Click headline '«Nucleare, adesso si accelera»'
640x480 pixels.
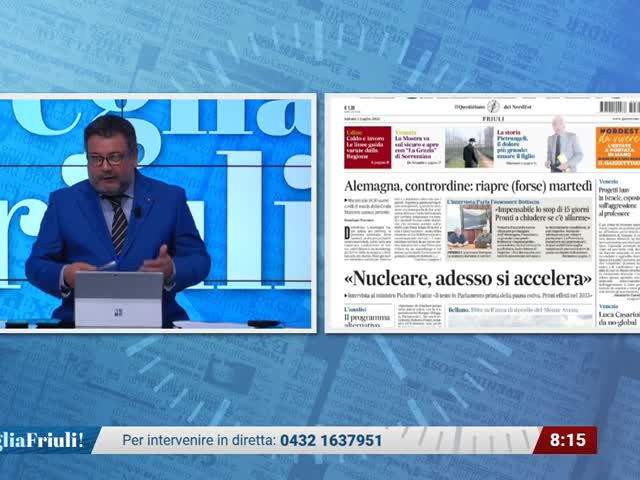[468, 278]
